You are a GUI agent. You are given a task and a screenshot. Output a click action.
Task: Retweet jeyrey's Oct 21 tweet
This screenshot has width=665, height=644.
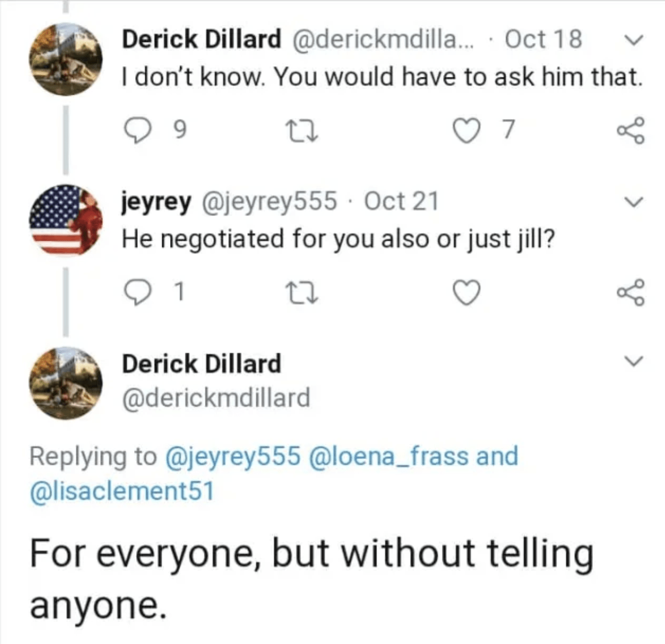(x=302, y=293)
